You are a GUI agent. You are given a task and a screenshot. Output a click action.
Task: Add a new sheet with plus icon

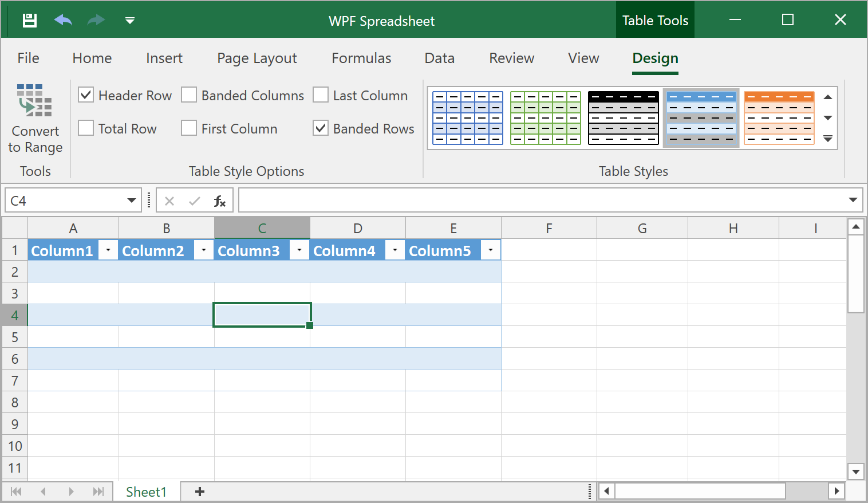click(x=200, y=492)
